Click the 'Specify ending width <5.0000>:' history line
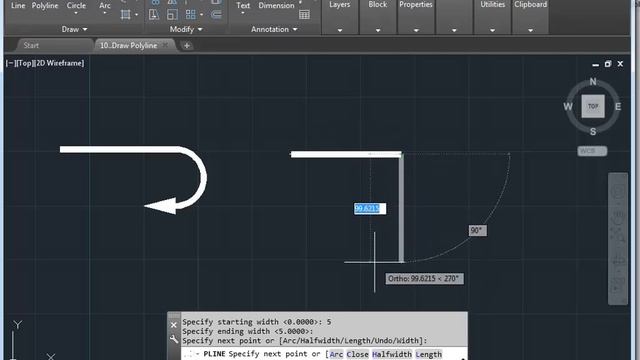This screenshot has width=640, height=360. [247, 331]
